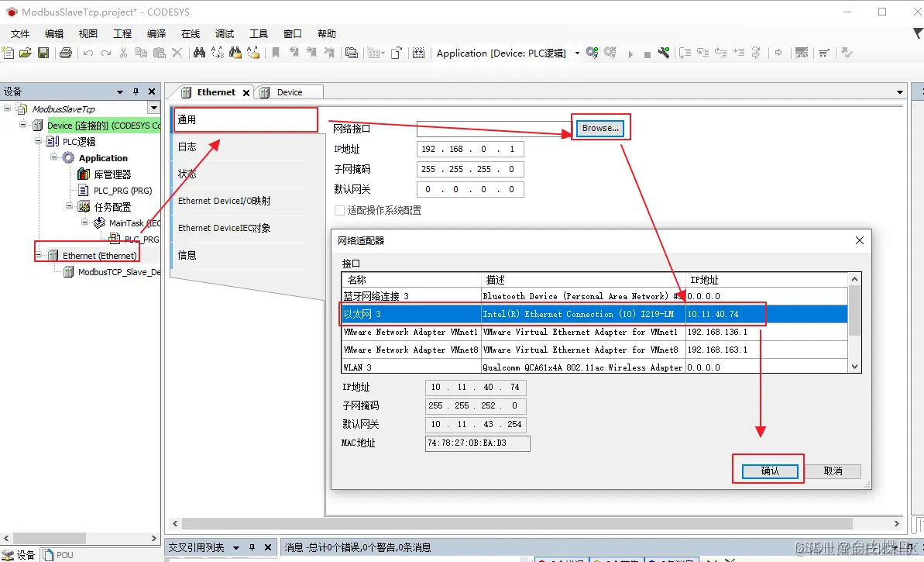Select the VMware Network Adapter VMnet8 row

595,350
